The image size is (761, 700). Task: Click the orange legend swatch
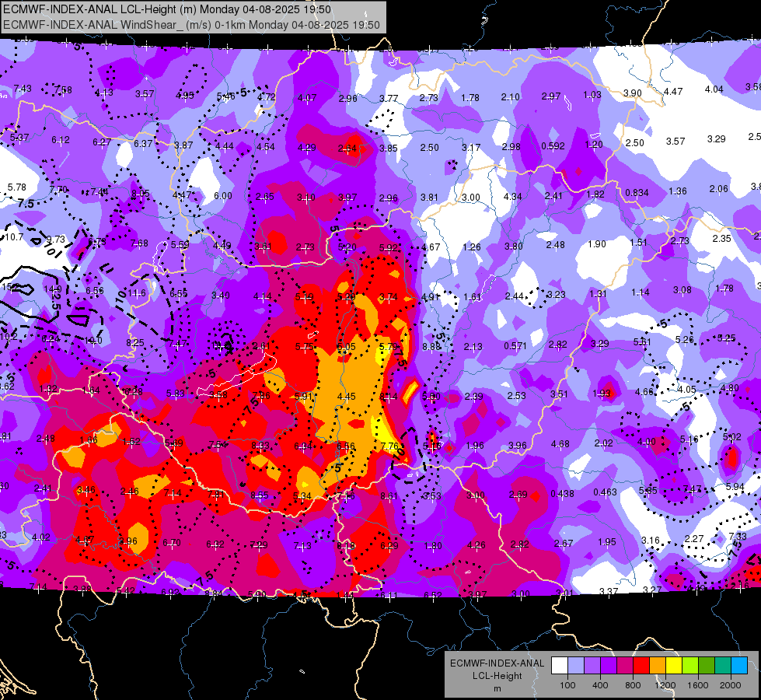658,666
